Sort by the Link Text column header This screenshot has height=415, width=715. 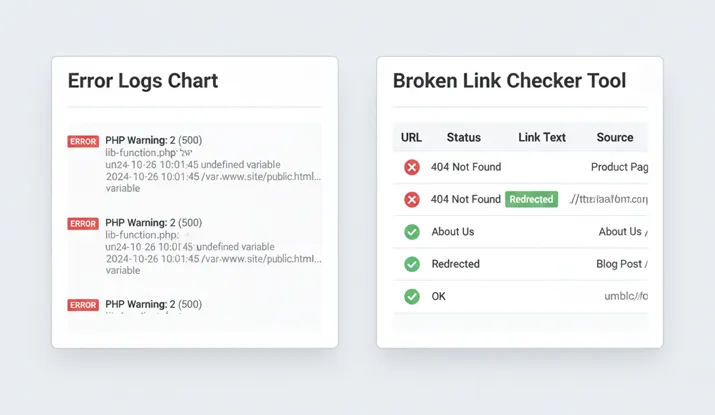click(x=542, y=137)
